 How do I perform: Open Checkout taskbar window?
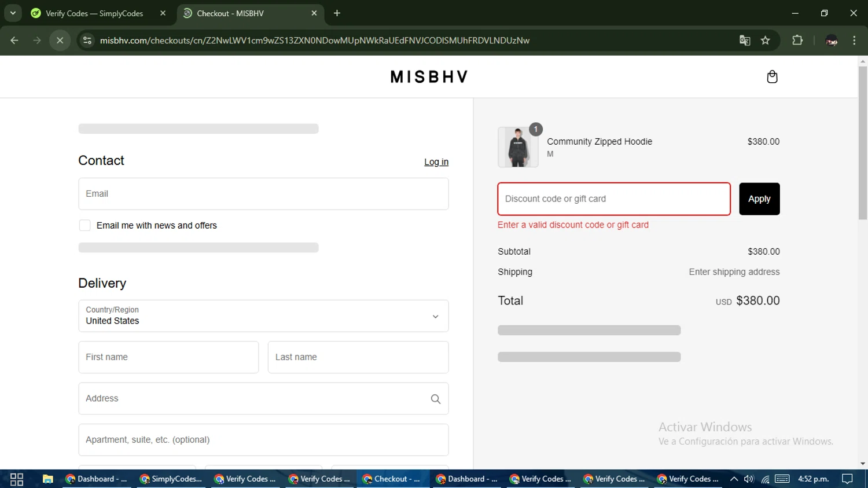point(392,479)
